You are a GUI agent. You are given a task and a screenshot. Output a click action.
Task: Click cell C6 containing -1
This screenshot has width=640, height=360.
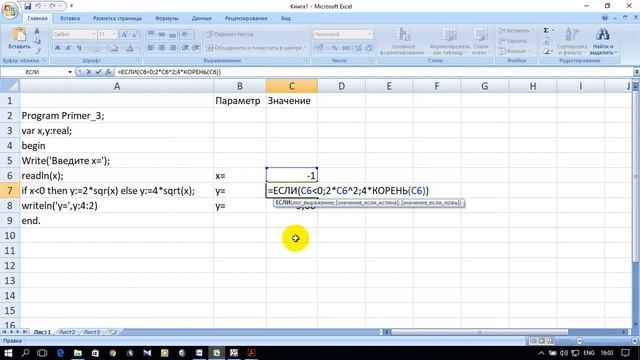pos(291,176)
